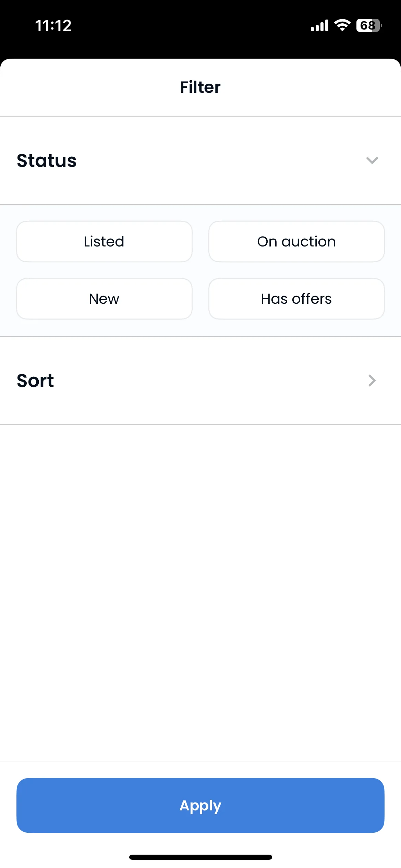Tap the Wi-Fi status icon
Viewport: 401px width, 868px height.
(x=342, y=25)
